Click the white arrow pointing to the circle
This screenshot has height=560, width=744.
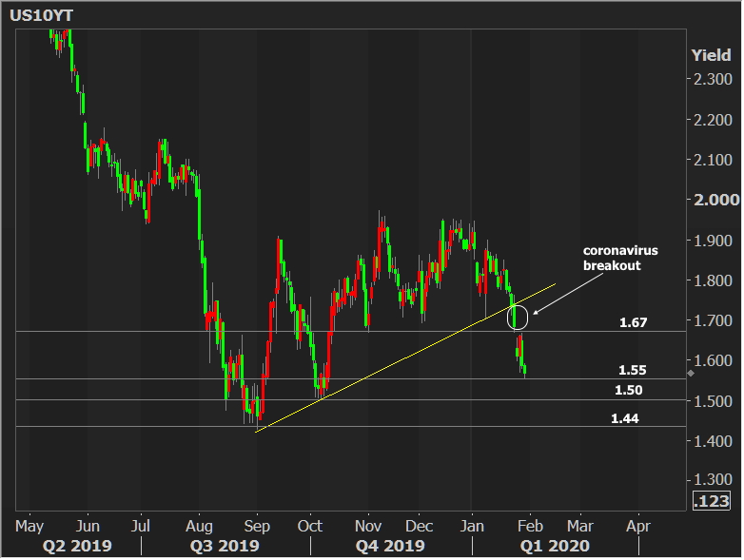coord(559,293)
